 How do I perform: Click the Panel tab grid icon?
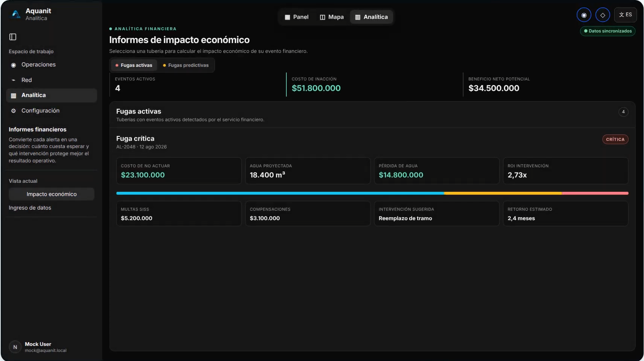coord(287,17)
